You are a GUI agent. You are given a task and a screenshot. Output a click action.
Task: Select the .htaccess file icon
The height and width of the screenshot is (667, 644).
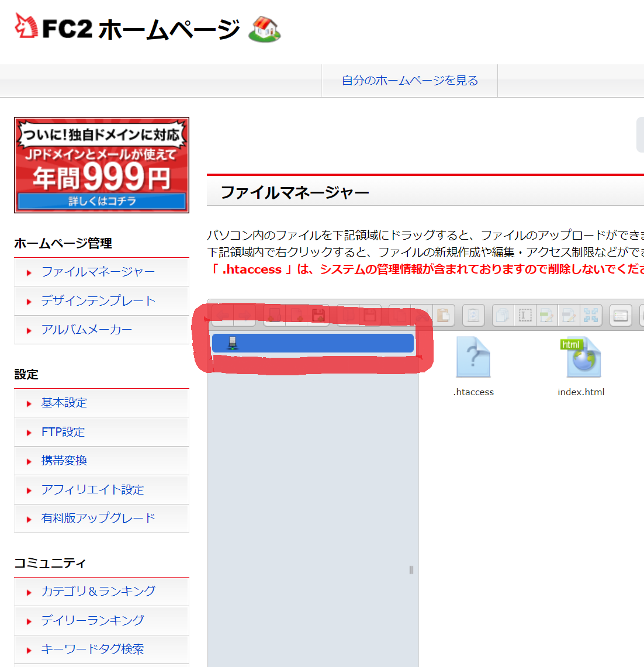[473, 357]
